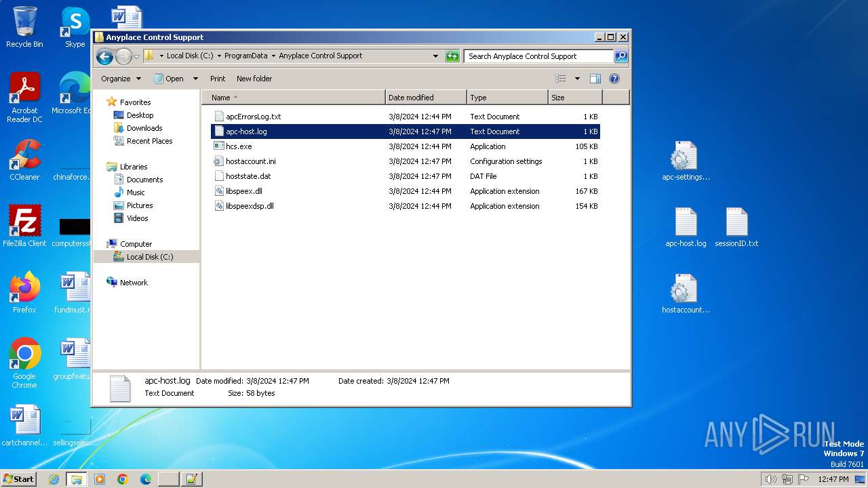Image resolution: width=868 pixels, height=488 pixels.
Task: Click Libraries in the navigation pane
Action: click(134, 167)
